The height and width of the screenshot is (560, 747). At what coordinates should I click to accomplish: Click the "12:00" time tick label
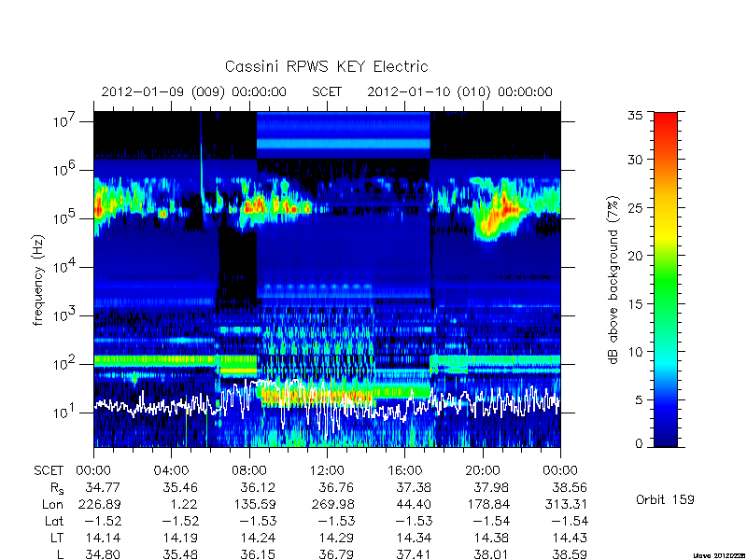327,470
